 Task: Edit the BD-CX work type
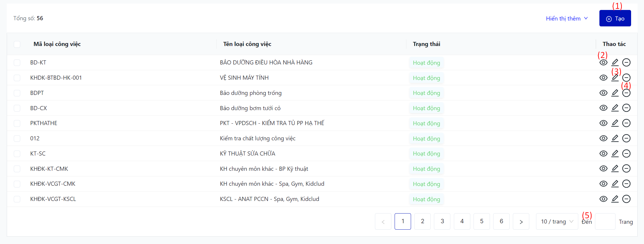pos(615,108)
